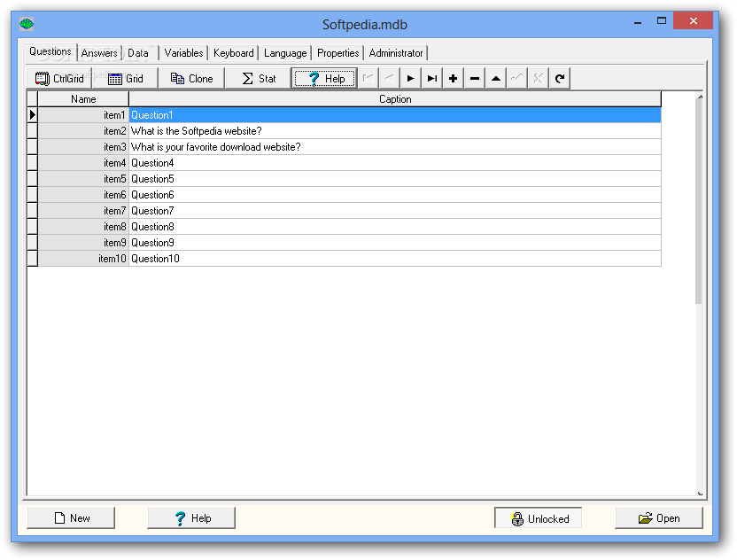Image resolution: width=737 pixels, height=560 pixels.
Task: Open the Administrator tab
Action: click(396, 53)
